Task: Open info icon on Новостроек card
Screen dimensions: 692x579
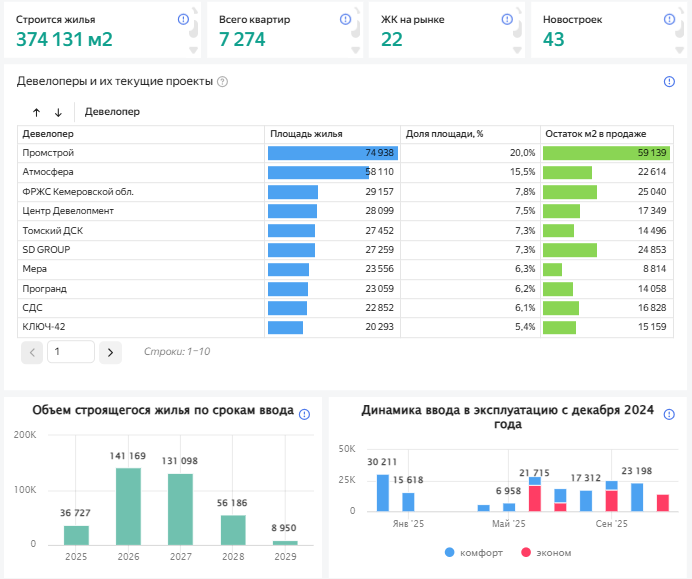Action: (x=669, y=19)
